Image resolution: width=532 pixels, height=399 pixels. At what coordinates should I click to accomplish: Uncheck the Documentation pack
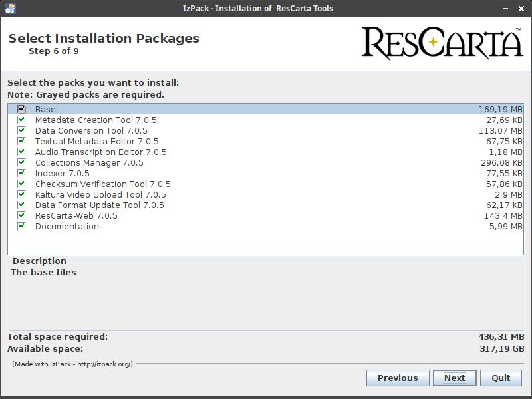[21, 226]
